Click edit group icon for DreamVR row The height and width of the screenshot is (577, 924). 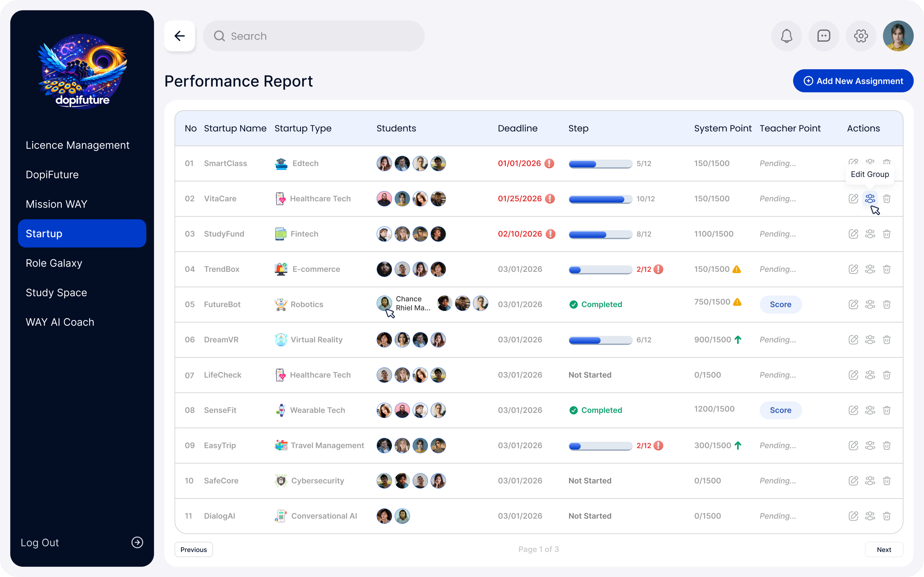pos(870,340)
